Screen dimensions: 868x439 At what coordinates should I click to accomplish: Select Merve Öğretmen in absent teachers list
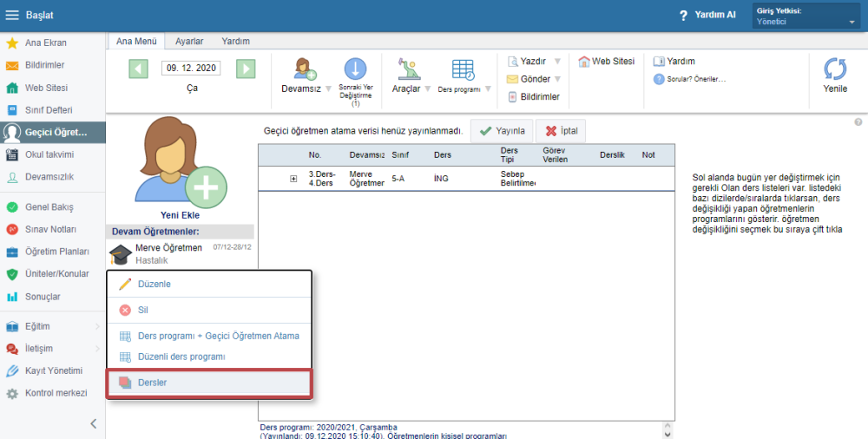point(180,254)
